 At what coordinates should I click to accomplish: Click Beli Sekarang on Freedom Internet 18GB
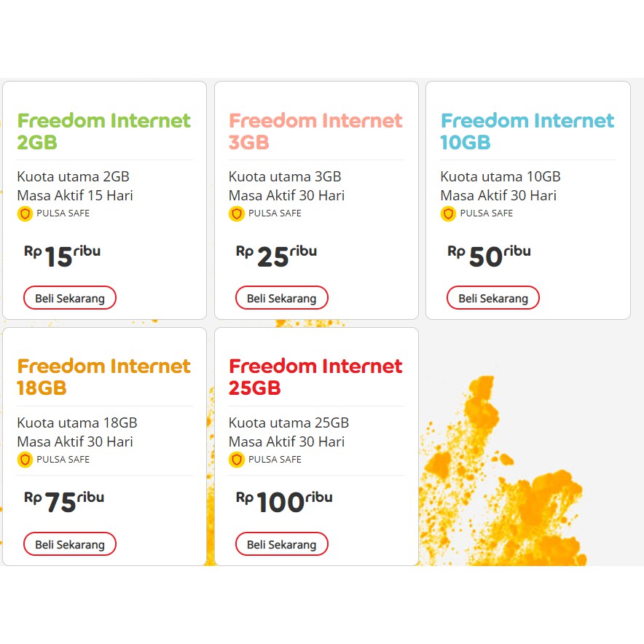pyautogui.click(x=69, y=543)
